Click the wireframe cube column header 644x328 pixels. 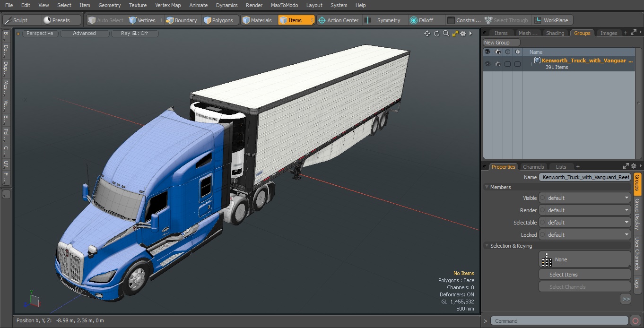click(x=507, y=52)
